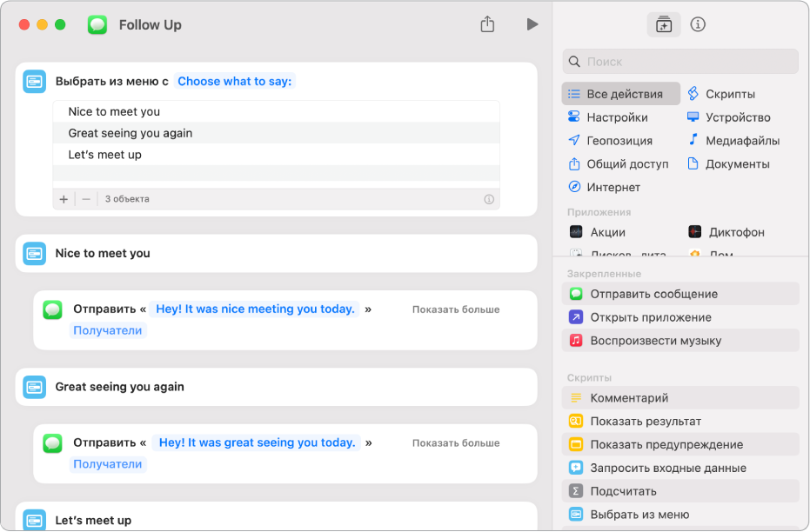Image resolution: width=810 pixels, height=532 pixels.
Task: Select the Great seeing you again menu row
Action: (276, 133)
